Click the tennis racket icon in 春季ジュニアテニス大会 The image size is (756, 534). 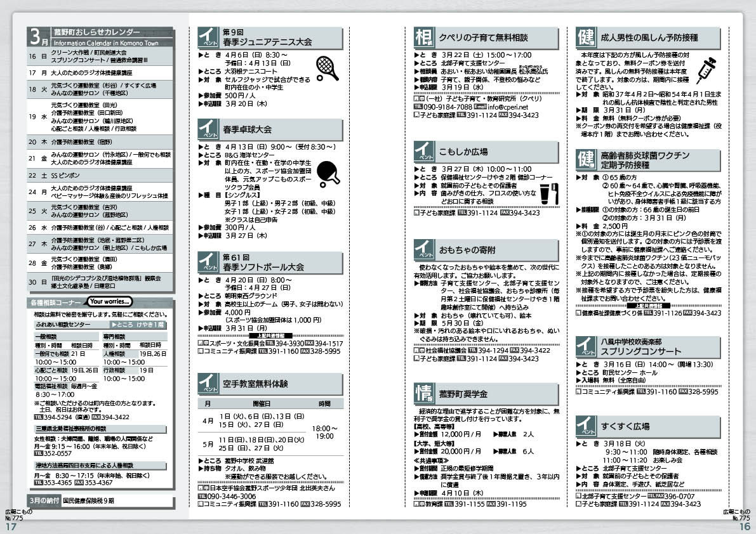326,66
